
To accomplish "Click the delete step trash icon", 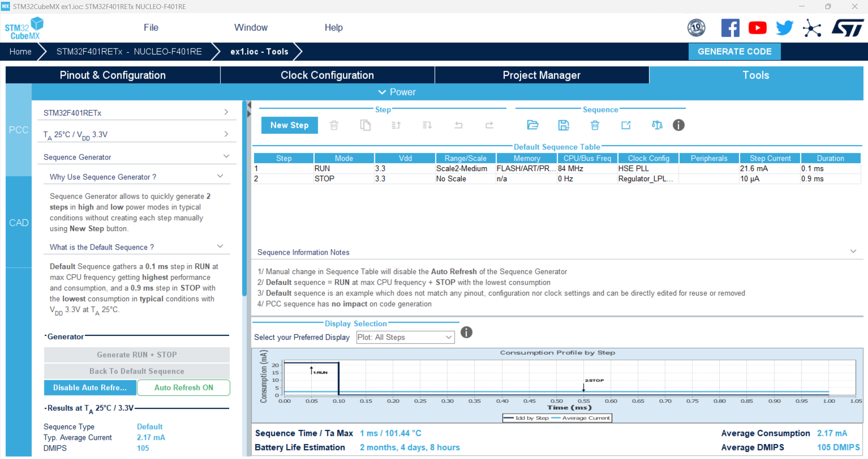I will coord(334,125).
